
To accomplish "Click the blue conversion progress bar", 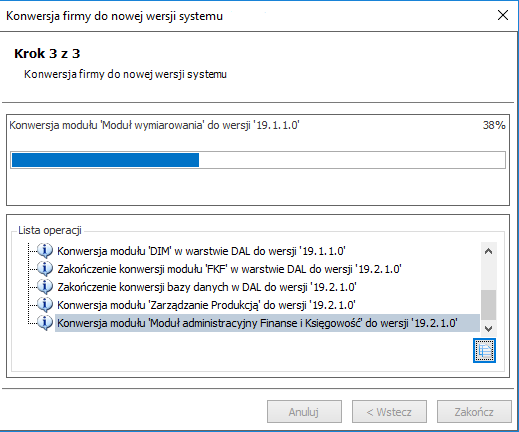I will pyautogui.click(x=258, y=160).
